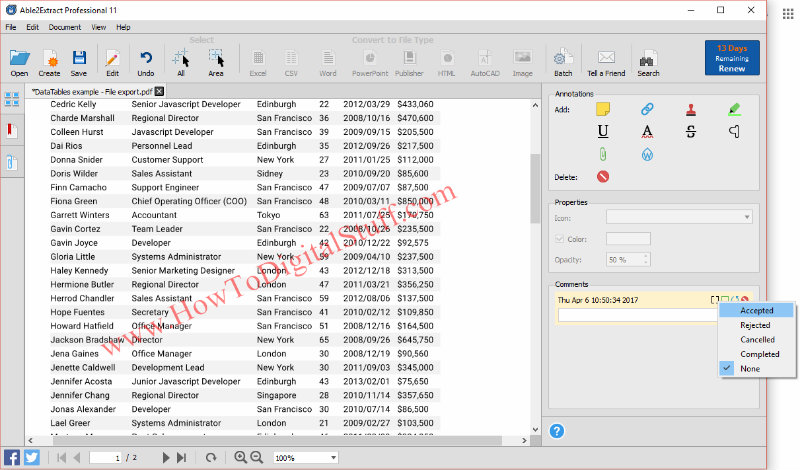Screen dimensions: 800x470
Task: Click the vertical scrollbar down arrow
Action: (x=535, y=429)
